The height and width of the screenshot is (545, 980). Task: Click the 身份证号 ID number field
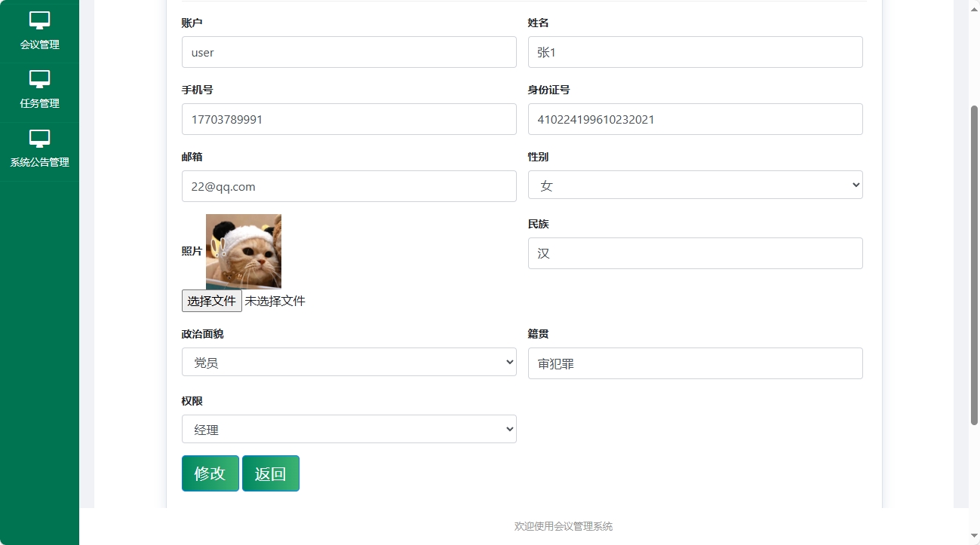click(694, 118)
